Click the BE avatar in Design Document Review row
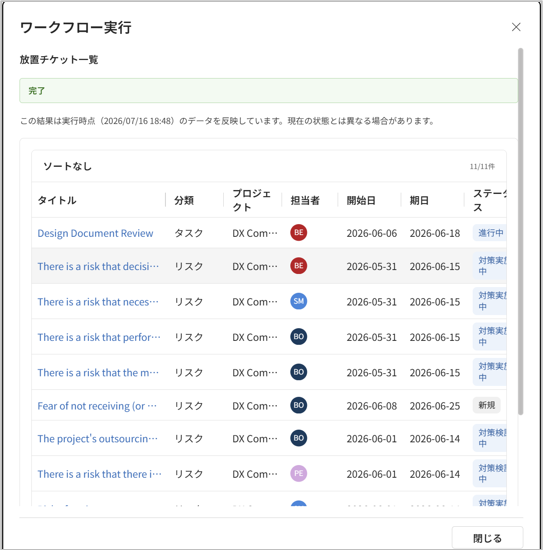This screenshot has height=550, width=543. point(299,233)
